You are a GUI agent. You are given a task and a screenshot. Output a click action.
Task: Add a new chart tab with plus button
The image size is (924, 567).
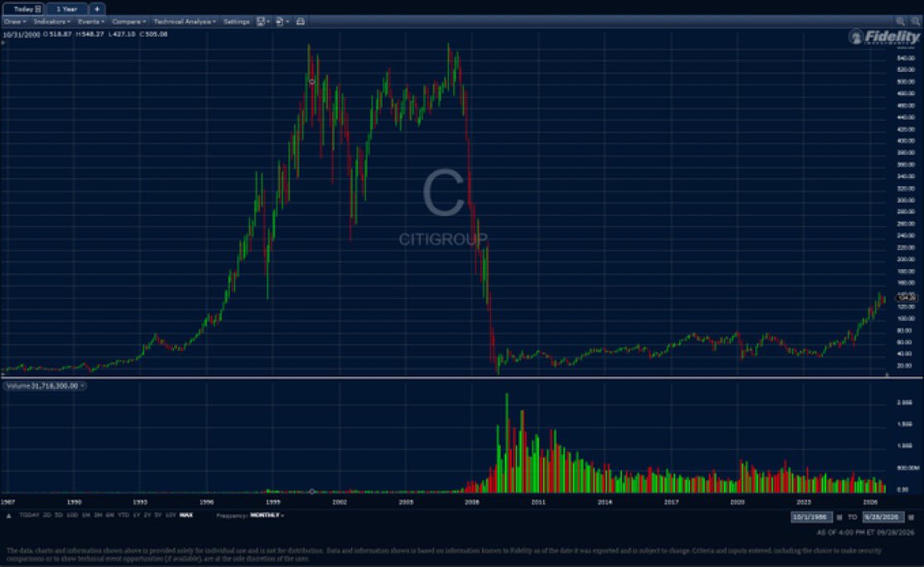coord(97,9)
